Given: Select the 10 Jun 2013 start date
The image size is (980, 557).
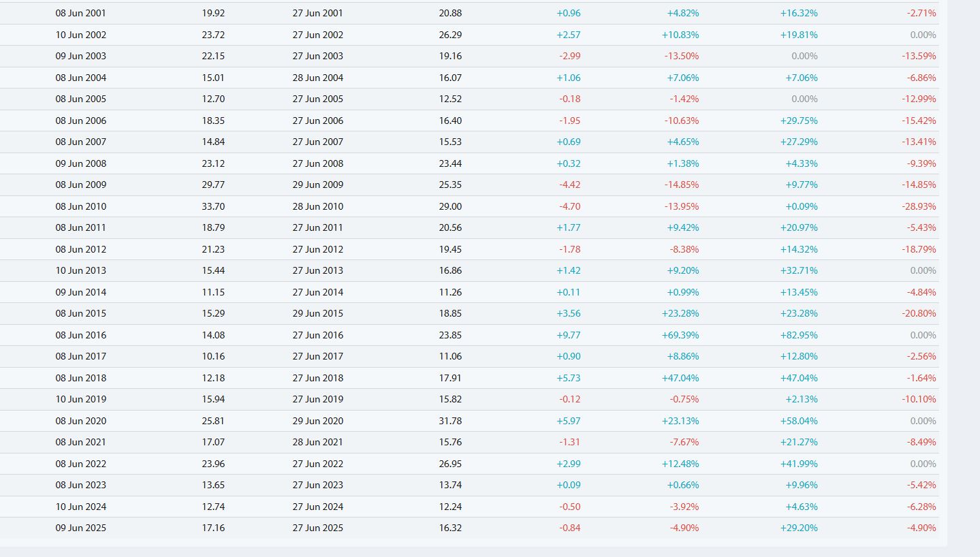Looking at the screenshot, I should pos(81,270).
